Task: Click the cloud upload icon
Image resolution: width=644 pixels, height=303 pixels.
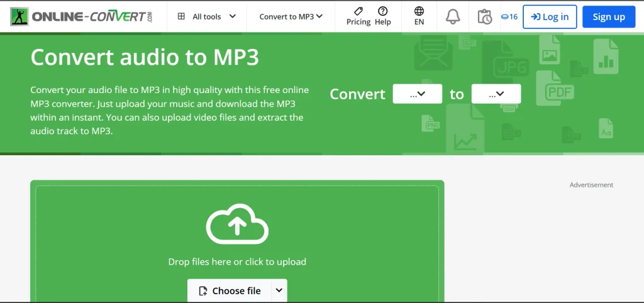Action: pos(237,226)
